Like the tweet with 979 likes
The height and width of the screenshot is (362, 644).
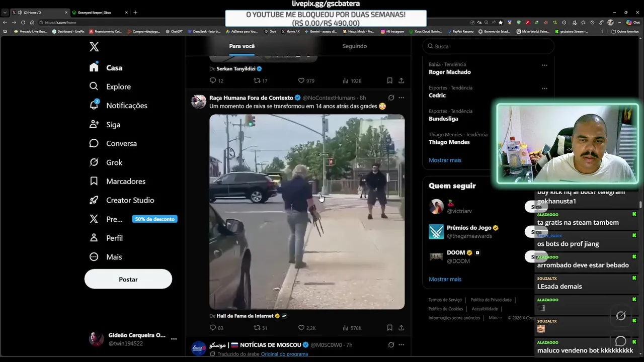306,80
